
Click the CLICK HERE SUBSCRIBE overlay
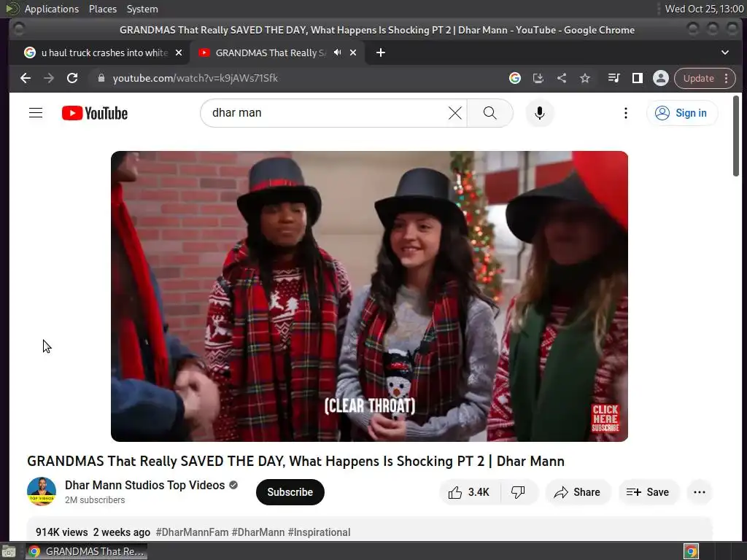605,418
